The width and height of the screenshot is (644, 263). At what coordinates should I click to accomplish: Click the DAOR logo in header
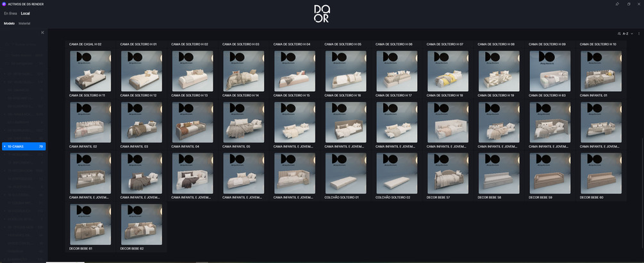tap(322, 13)
